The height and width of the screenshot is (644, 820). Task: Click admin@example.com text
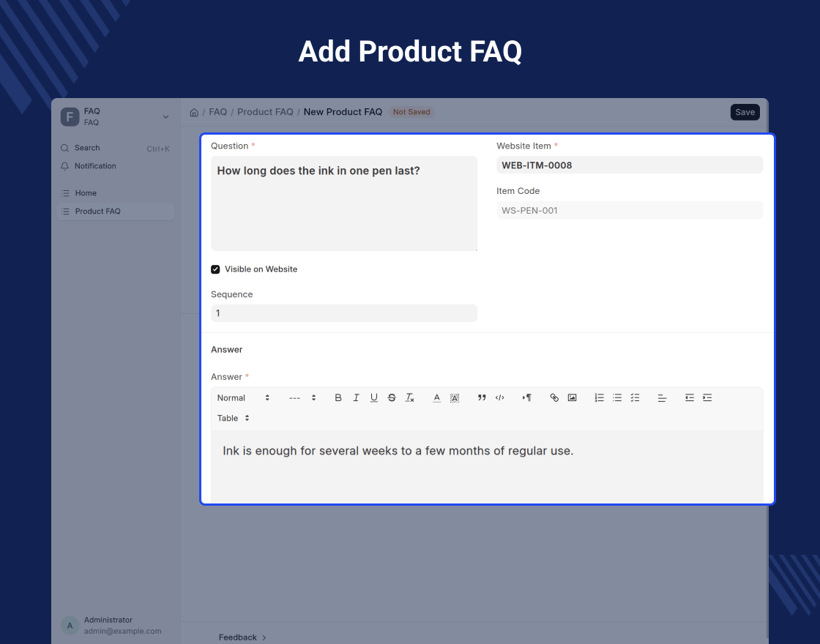[x=122, y=631]
